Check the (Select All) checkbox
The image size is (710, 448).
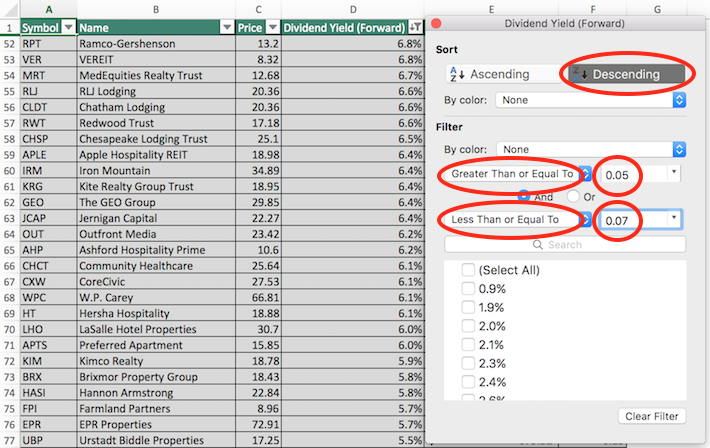(x=468, y=271)
